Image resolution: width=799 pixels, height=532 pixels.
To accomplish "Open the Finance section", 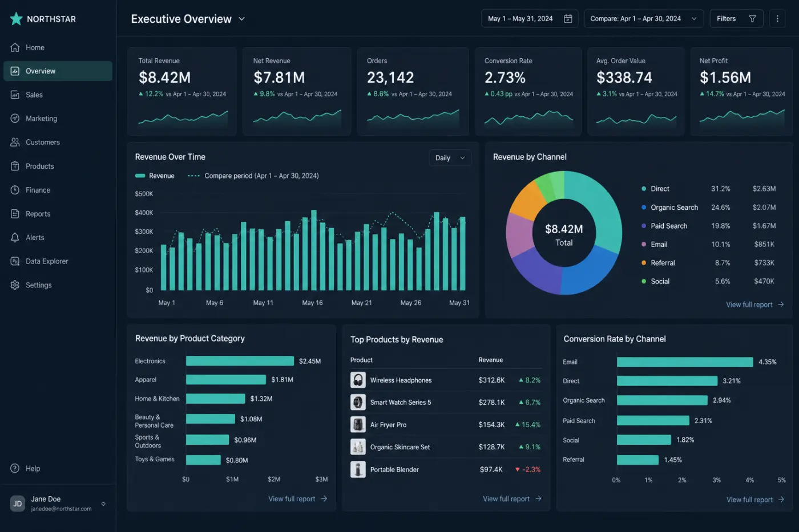I will (x=58, y=190).
